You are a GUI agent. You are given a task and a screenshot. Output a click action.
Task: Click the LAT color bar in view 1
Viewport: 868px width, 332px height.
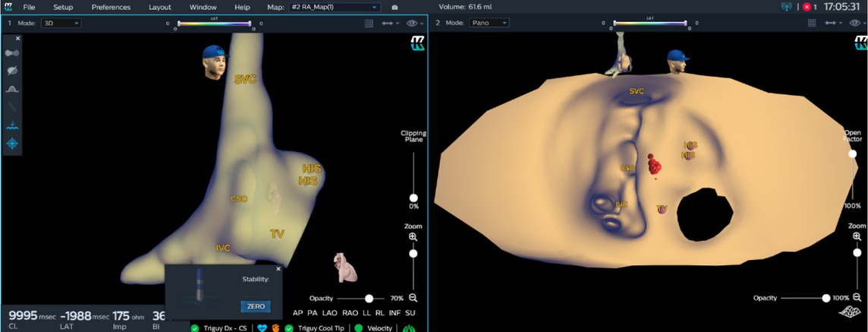point(214,24)
